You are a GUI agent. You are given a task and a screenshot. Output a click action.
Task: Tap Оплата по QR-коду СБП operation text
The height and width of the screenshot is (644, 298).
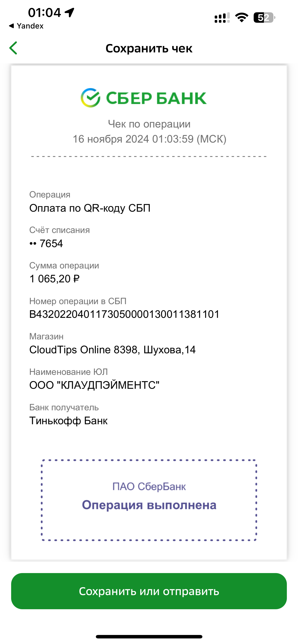[90, 208]
